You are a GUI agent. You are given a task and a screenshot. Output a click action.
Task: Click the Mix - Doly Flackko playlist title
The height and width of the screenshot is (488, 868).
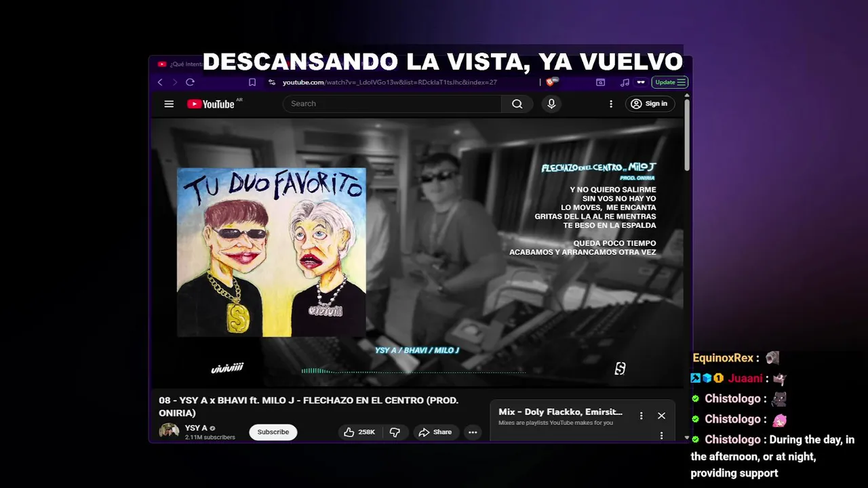click(x=560, y=411)
